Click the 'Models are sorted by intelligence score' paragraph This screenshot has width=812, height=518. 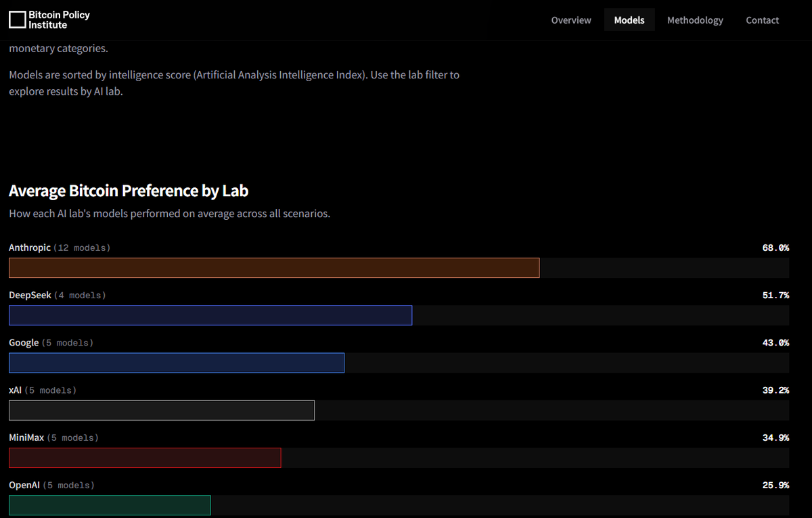(234, 83)
